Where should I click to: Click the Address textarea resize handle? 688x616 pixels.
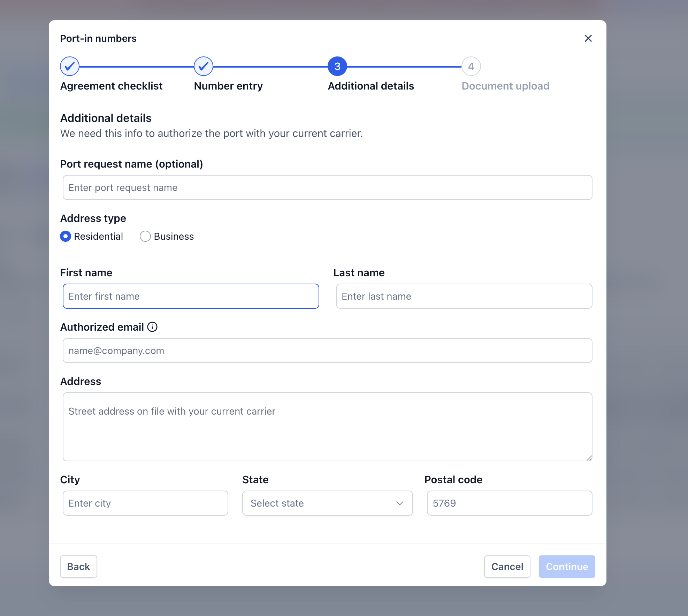589,458
